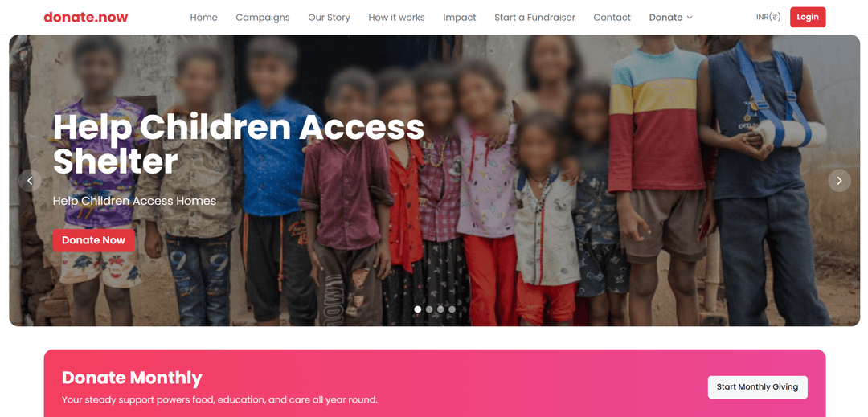Click Start Monthly Giving button
This screenshot has width=868, height=417.
point(757,387)
